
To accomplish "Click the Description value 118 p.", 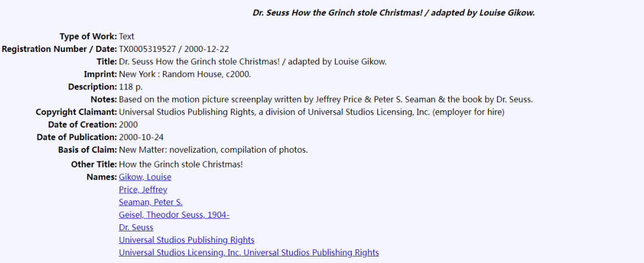I will tap(131, 87).
